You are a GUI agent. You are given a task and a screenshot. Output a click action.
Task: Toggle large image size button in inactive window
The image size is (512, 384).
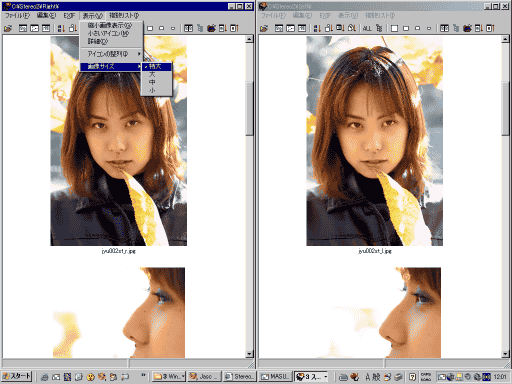click(406, 28)
